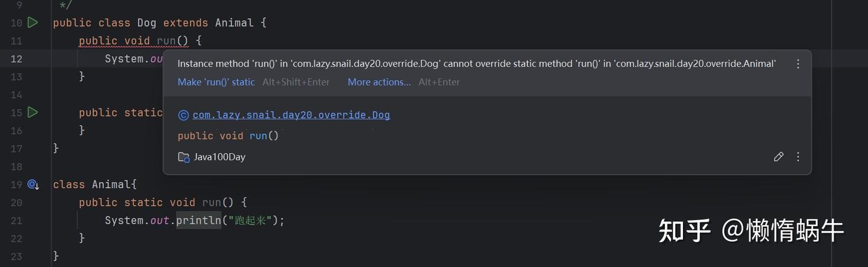Open three-dot menu next to pencil icon

(798, 157)
